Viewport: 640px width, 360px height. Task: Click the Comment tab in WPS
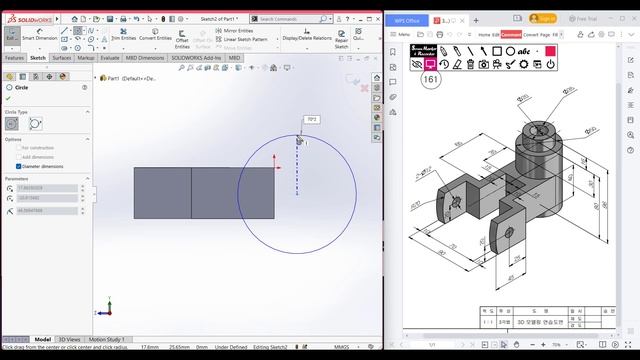pyautogui.click(x=511, y=35)
